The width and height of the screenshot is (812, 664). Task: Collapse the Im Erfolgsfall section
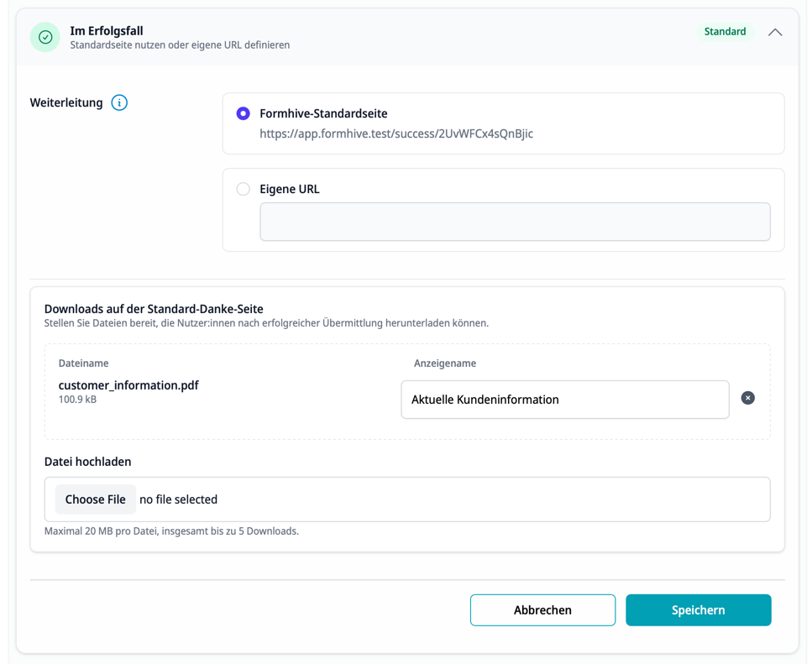775,32
